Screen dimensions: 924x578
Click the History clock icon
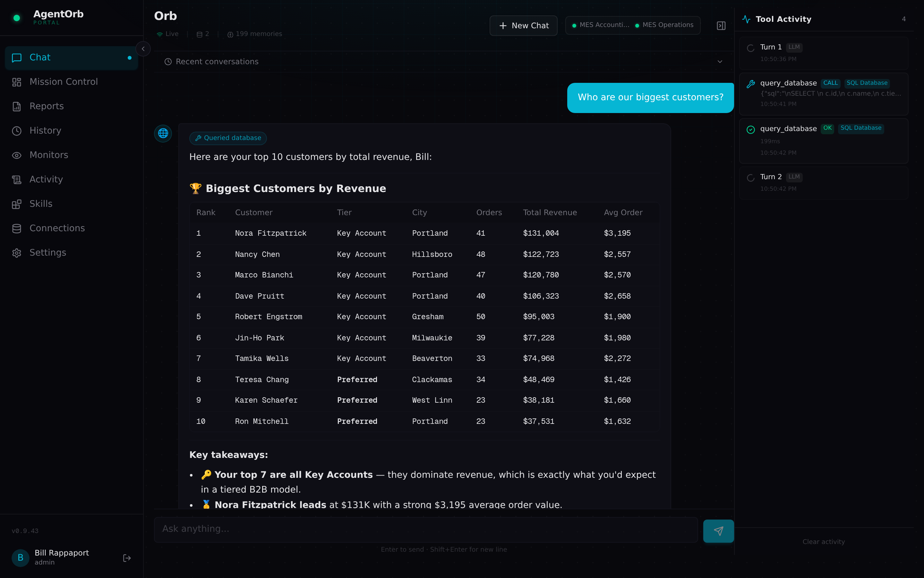pos(16,131)
